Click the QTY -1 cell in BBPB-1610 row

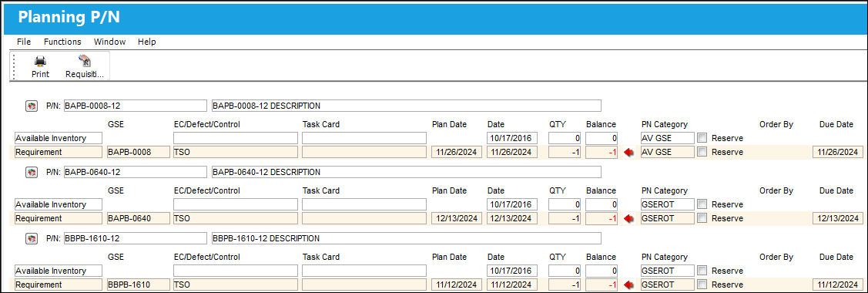click(565, 285)
